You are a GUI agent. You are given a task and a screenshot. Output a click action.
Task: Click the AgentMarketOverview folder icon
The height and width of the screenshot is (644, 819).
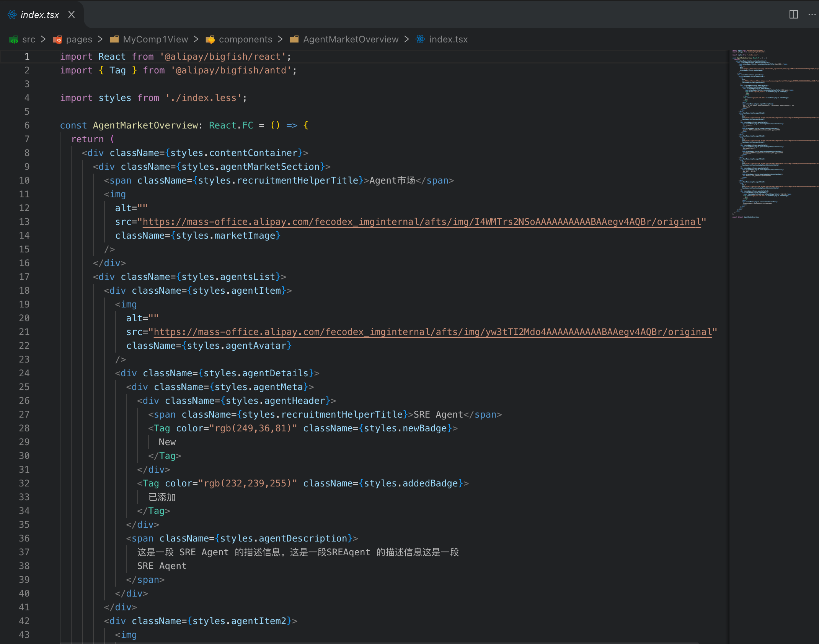tap(294, 39)
